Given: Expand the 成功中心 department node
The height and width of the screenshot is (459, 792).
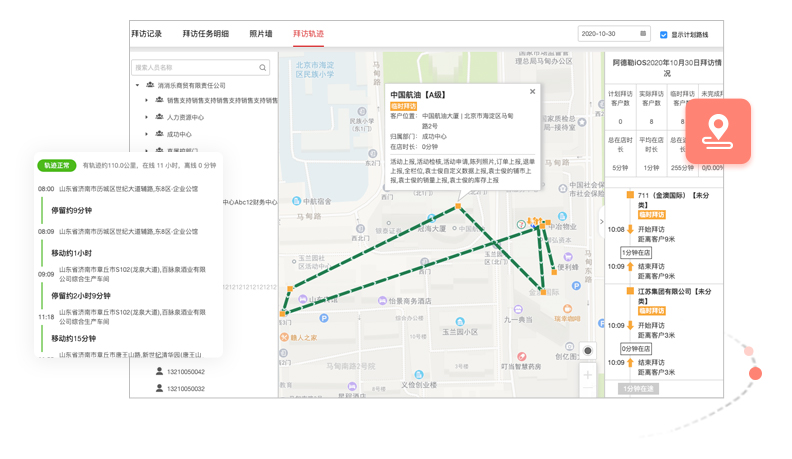Looking at the screenshot, I should point(147,134).
